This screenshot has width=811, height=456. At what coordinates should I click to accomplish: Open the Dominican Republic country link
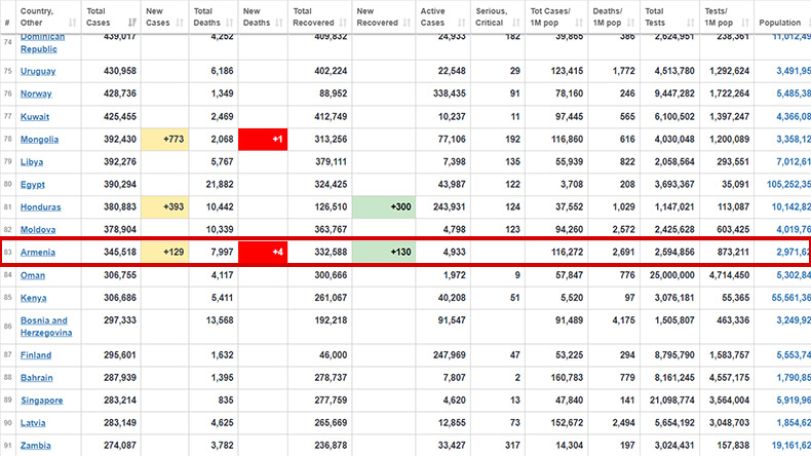pos(42,43)
